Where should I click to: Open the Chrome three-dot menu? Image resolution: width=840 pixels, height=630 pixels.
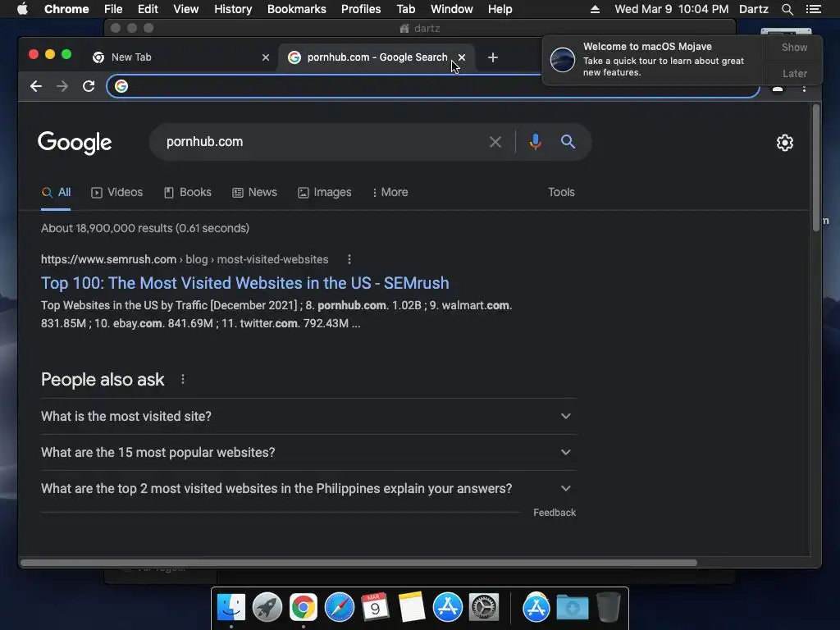coord(804,89)
